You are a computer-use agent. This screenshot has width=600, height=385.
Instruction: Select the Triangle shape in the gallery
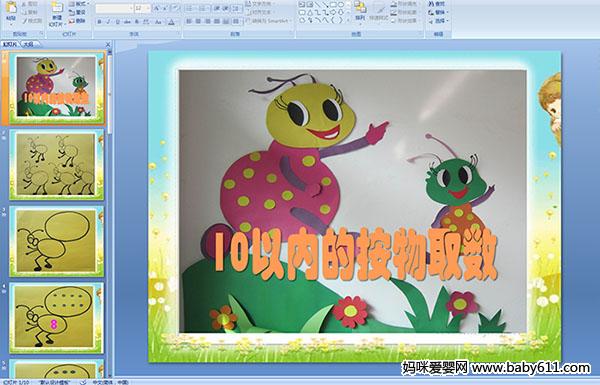click(x=310, y=12)
